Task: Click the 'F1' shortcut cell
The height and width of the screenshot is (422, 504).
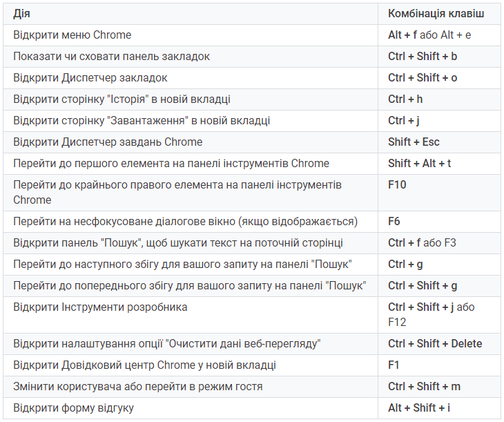Action: click(439, 365)
